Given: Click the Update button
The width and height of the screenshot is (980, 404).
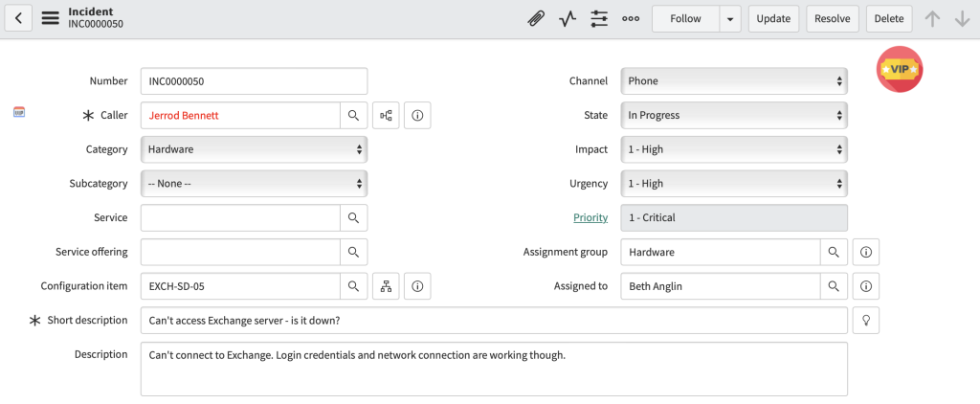Looking at the screenshot, I should pyautogui.click(x=773, y=19).
